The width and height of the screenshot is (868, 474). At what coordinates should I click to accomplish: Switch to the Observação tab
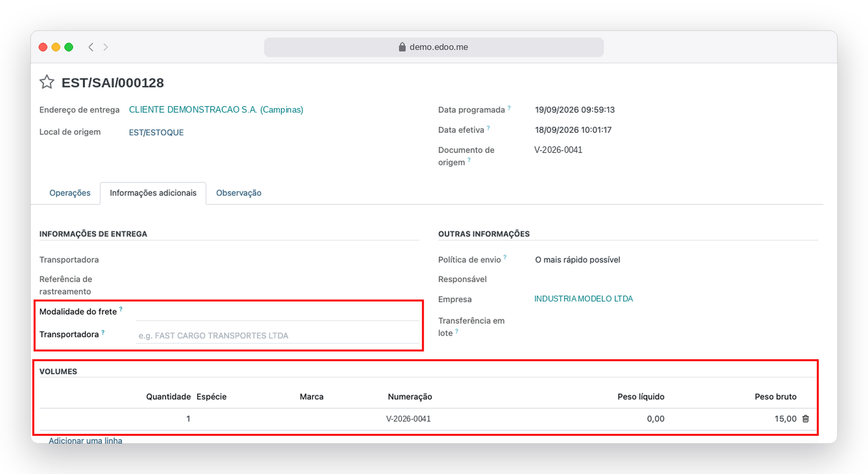tap(239, 193)
